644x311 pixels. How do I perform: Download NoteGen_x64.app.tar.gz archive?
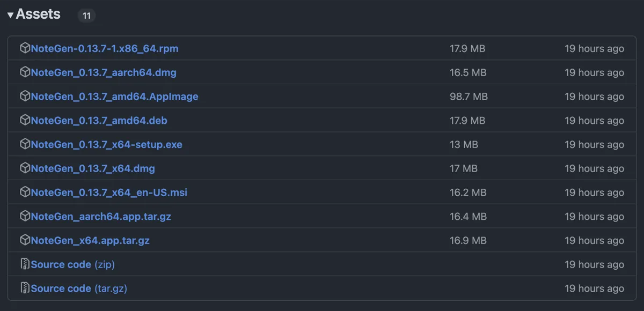[90, 241]
